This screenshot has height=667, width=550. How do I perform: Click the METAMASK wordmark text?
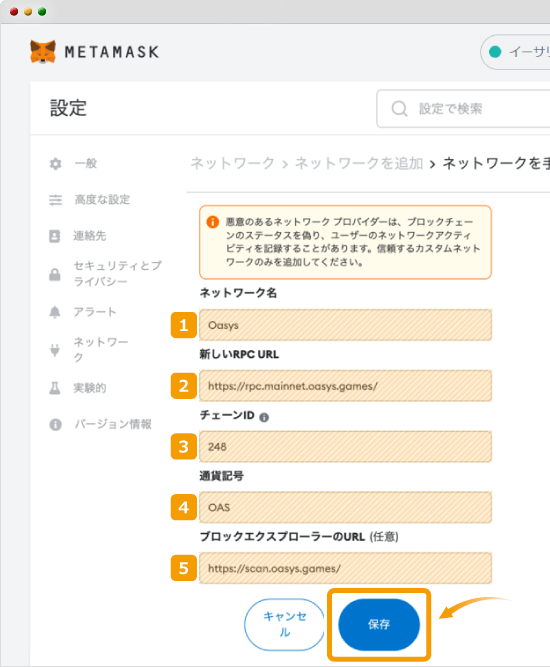click(x=112, y=52)
